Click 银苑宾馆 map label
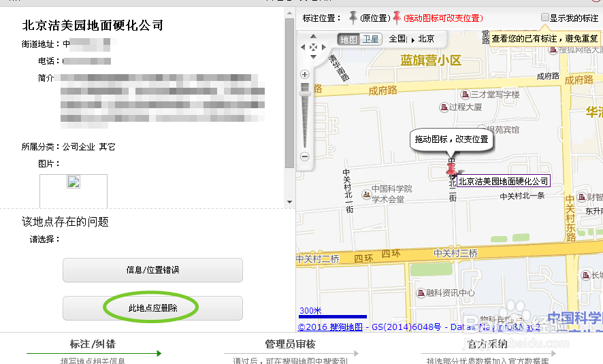This screenshot has height=364, width=603. [503, 130]
